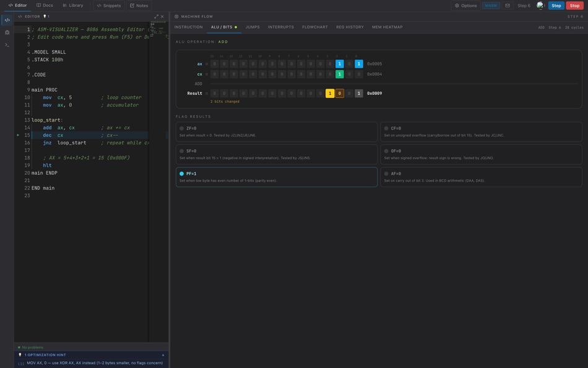This screenshot has height=368, width=588.
Task: Click the ax value 0x0005
Action: [x=374, y=64]
